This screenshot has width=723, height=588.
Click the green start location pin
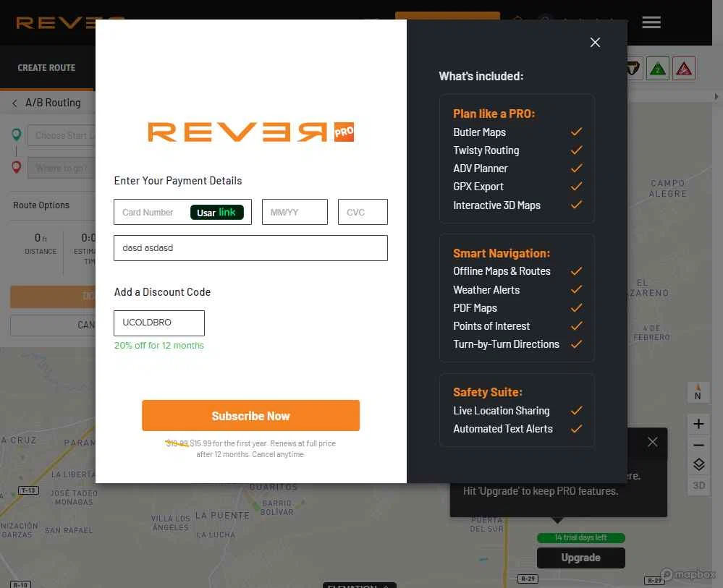coord(16,135)
